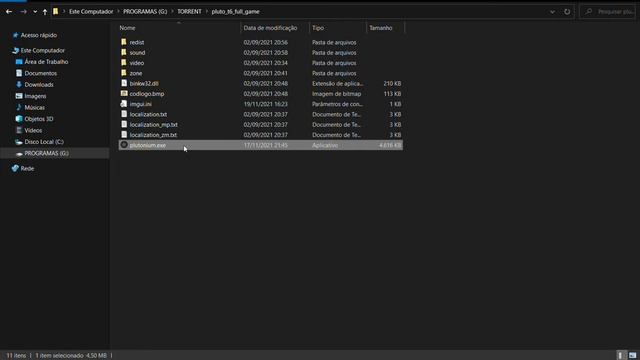Click the 4.616 KB size cell
This screenshot has width=640, height=360.
coord(390,145)
